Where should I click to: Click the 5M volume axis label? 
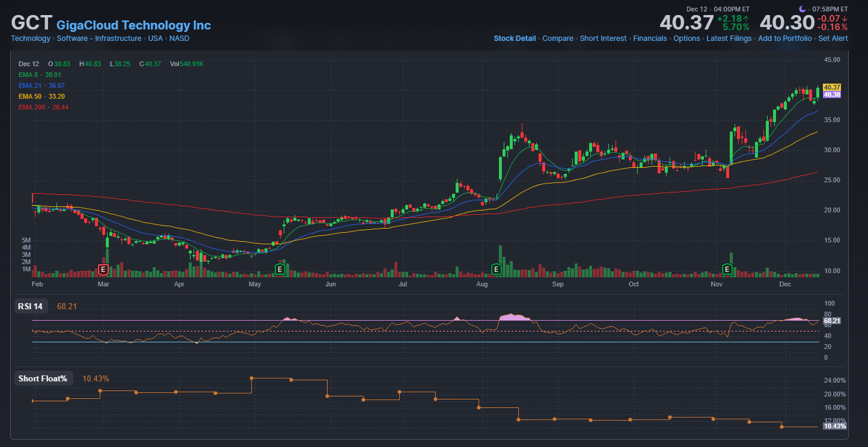(x=26, y=240)
